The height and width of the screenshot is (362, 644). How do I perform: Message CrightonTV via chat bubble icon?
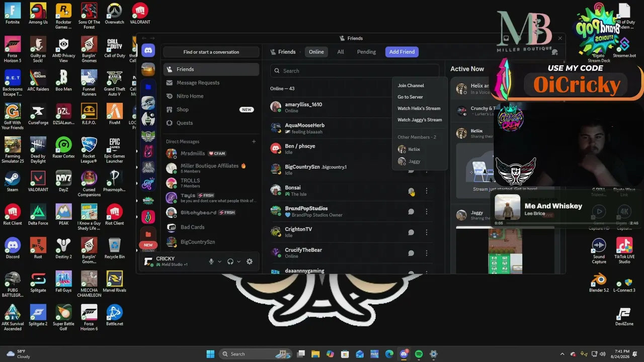(411, 232)
